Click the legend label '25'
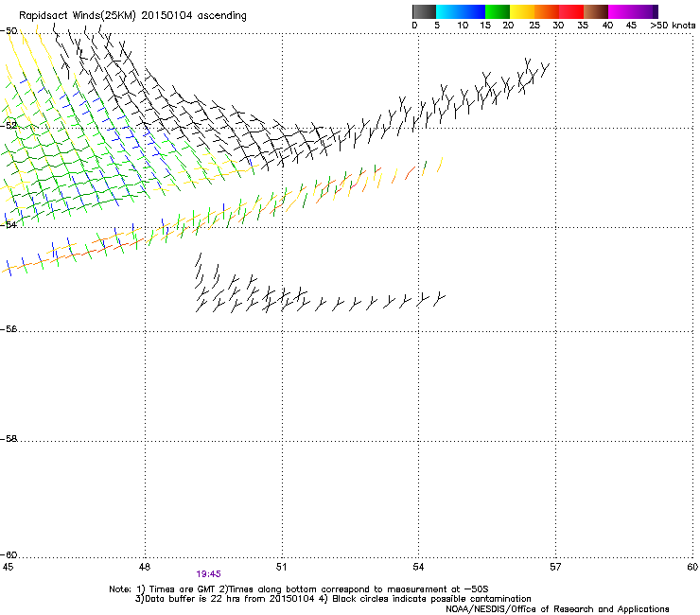 [534, 26]
